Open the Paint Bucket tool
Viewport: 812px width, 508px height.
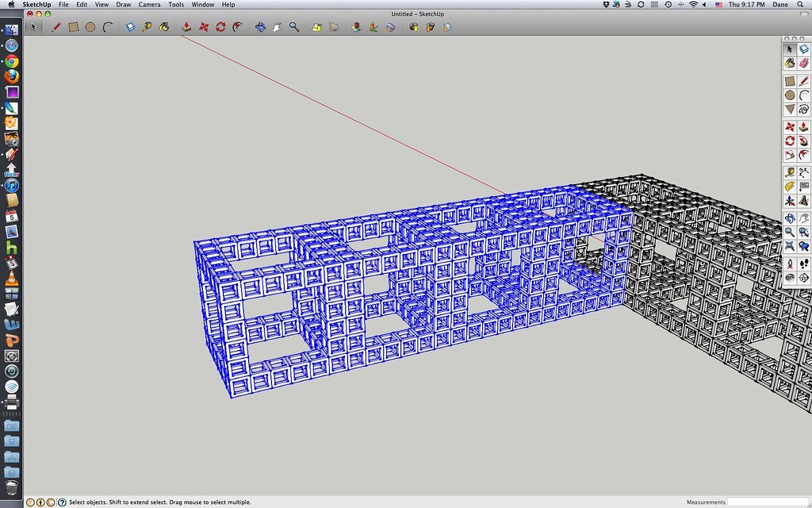[x=163, y=26]
